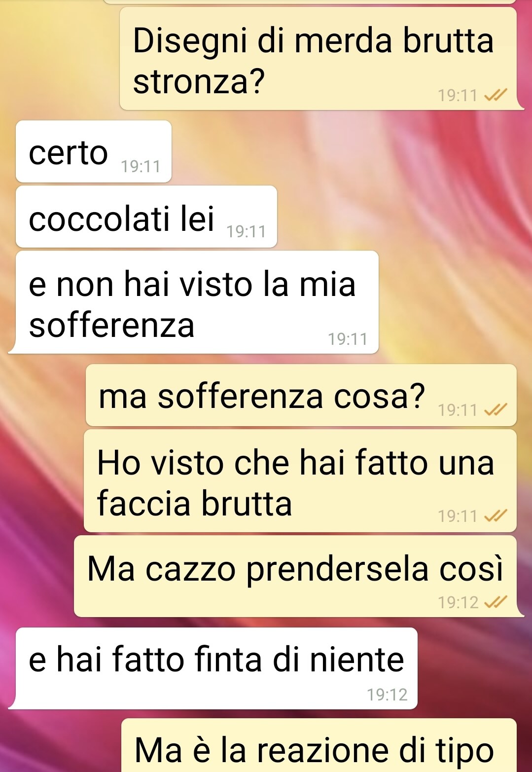The image size is (532, 772).
Task: Select the 'Ho visto che hai fatto una faccia brutta' bubble
Action: [300, 480]
